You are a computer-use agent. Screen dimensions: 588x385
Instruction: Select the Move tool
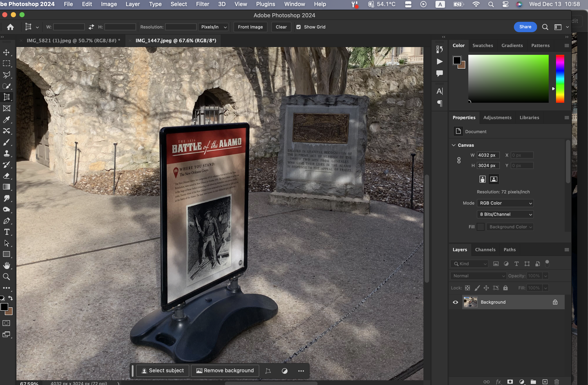(x=6, y=52)
